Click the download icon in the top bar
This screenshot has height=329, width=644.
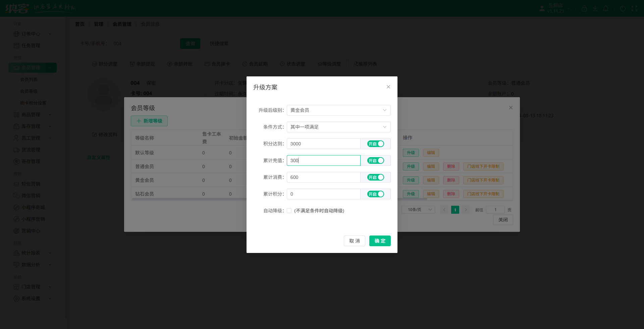(x=595, y=8)
